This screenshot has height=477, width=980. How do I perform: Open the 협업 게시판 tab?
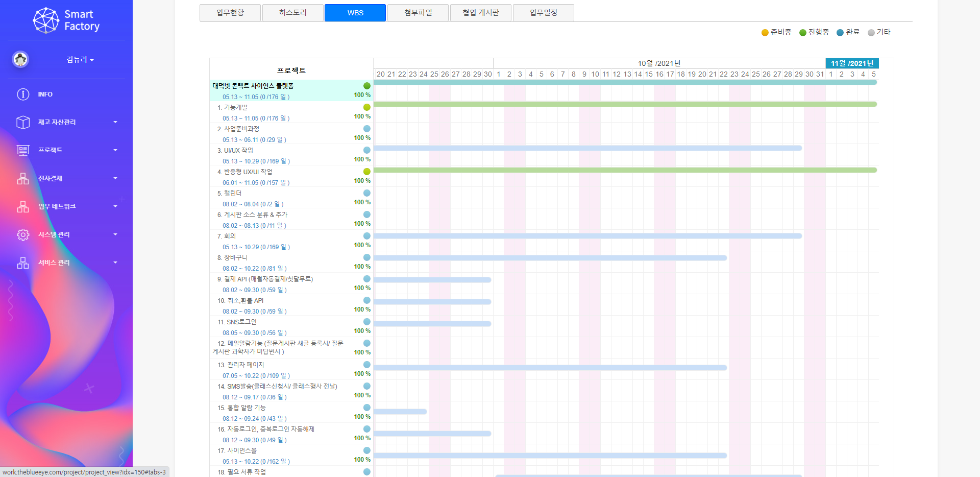pyautogui.click(x=480, y=13)
